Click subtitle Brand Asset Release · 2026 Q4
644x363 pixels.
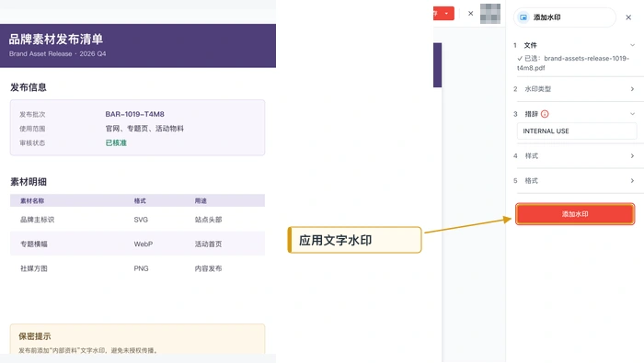(57, 53)
